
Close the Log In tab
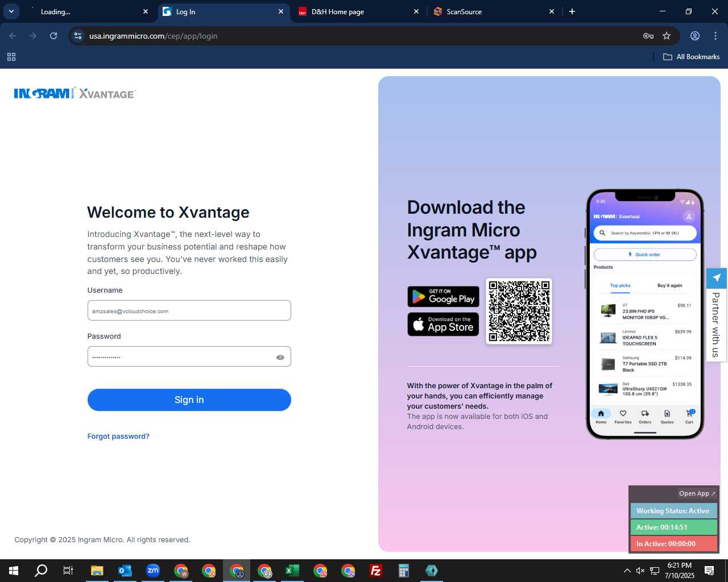point(281,11)
